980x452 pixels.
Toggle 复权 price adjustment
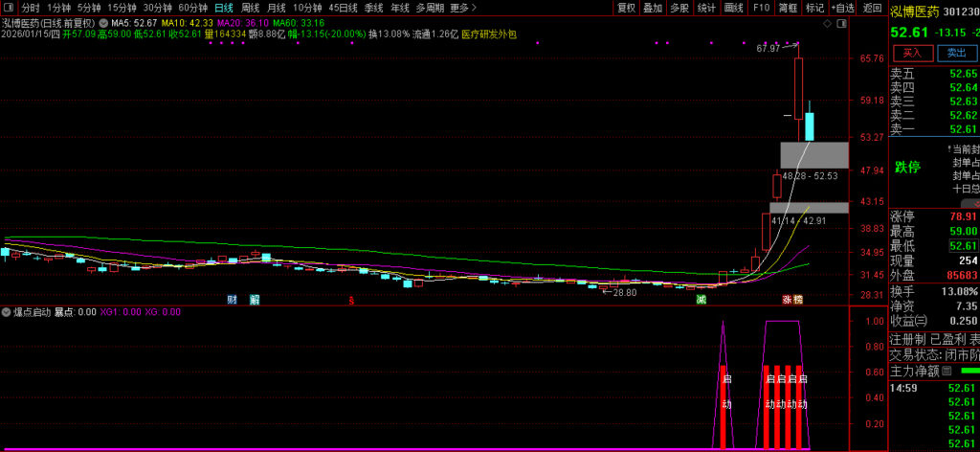(626, 8)
